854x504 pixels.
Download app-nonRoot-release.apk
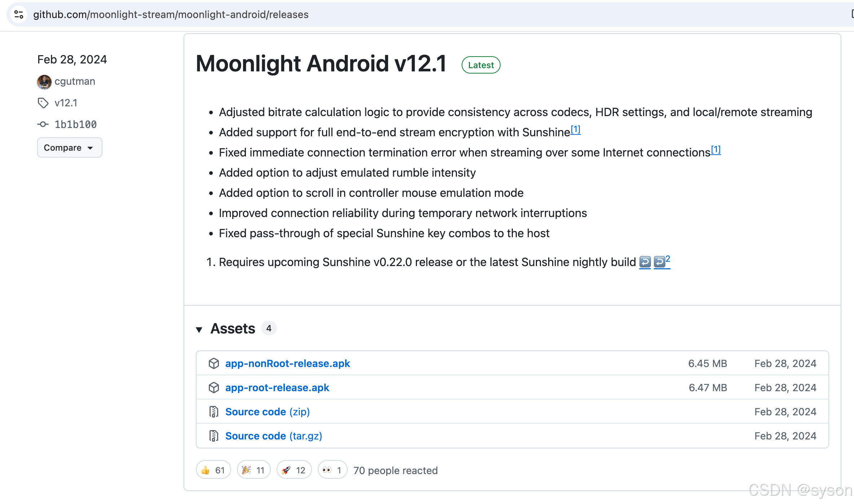point(287,363)
